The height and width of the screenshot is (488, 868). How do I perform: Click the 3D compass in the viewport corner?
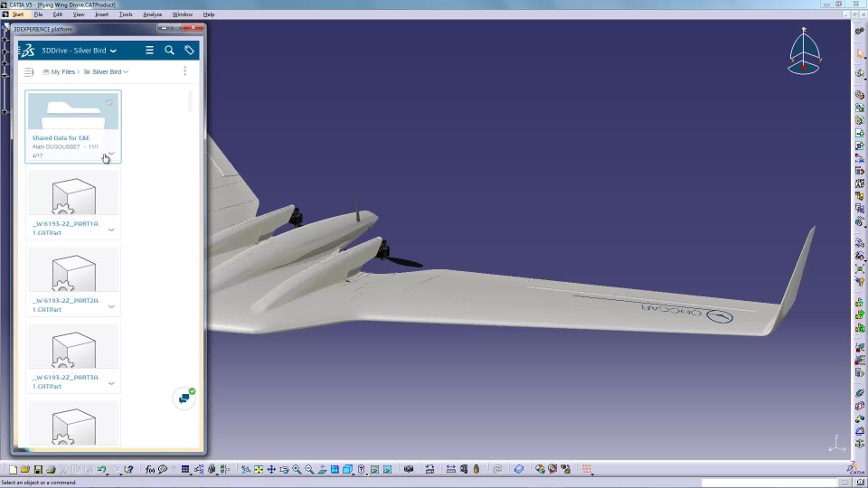click(x=804, y=51)
